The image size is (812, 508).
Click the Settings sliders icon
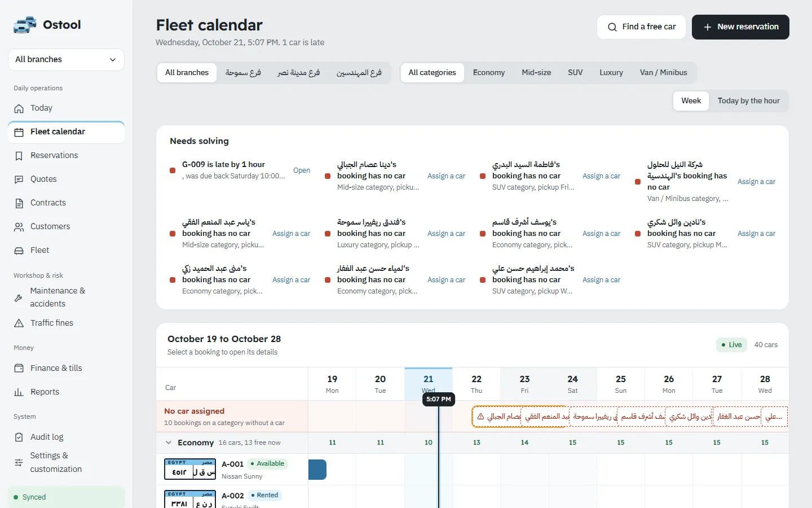tap(19, 462)
